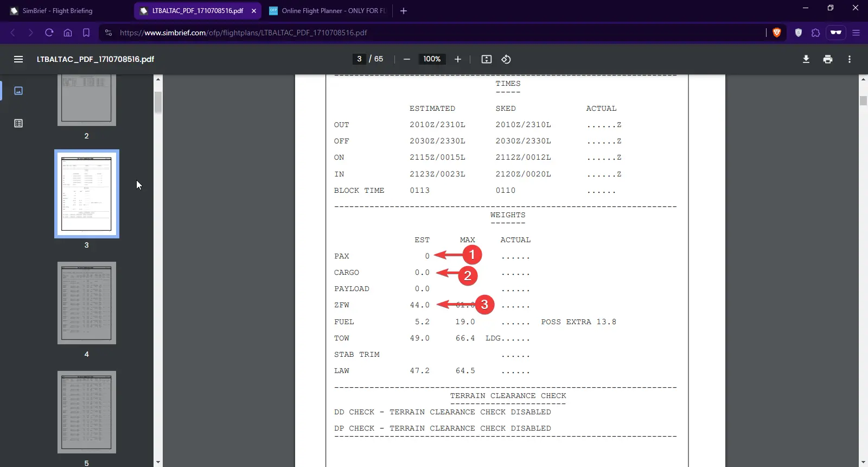
Task: Click the TIMES section heading
Action: (x=508, y=84)
